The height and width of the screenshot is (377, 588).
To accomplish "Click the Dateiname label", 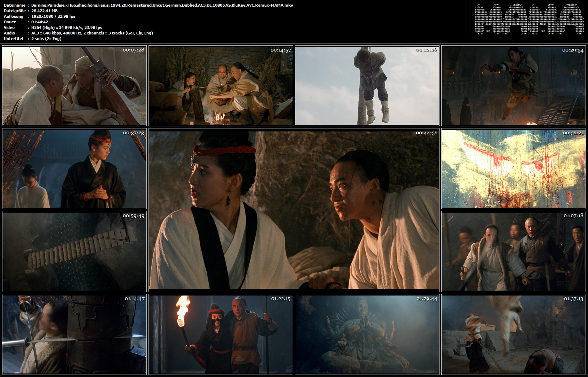I will 14,5.
